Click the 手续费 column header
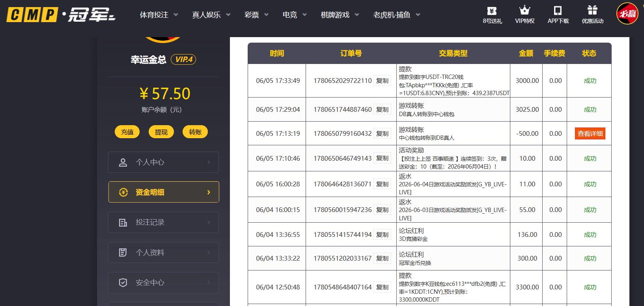Screen dimensions: 644x306 [x=554, y=53]
